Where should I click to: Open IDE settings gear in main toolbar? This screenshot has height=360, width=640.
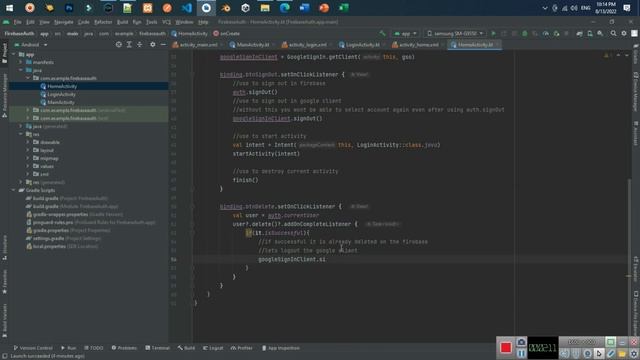pyautogui.click(x=624, y=33)
